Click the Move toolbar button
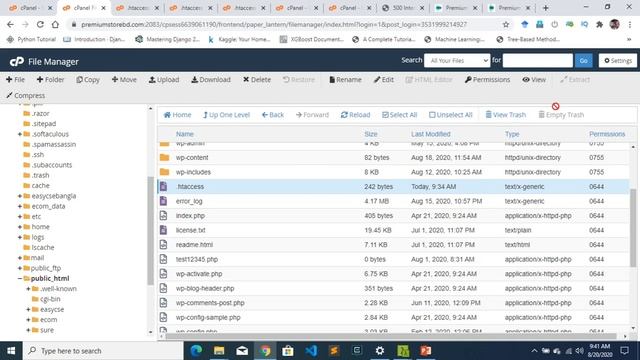Viewport: 640px width, 360px height. [124, 80]
